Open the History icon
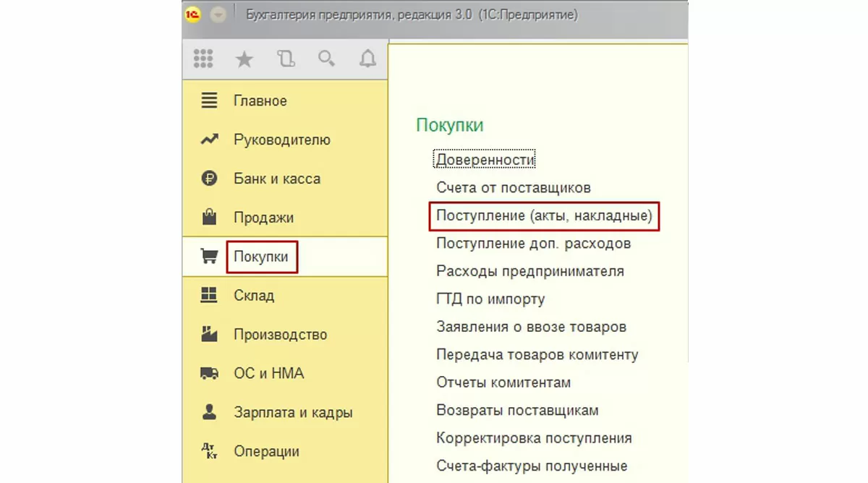The width and height of the screenshot is (868, 483). tap(286, 59)
